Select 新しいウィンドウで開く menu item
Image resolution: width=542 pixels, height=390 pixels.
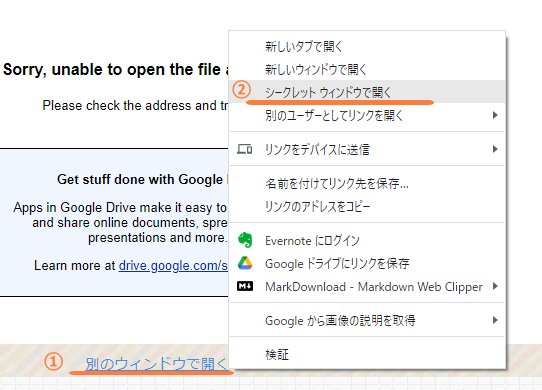pyautogui.click(x=367, y=69)
